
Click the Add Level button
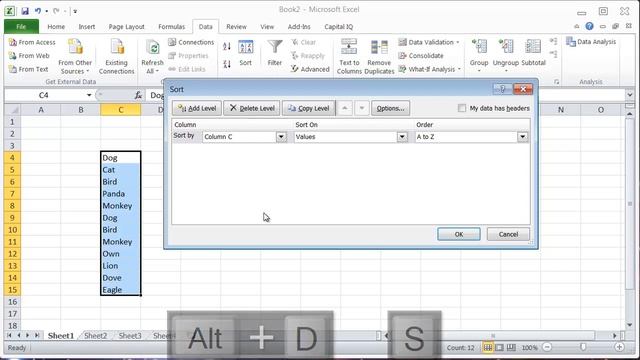pyautogui.click(x=197, y=108)
